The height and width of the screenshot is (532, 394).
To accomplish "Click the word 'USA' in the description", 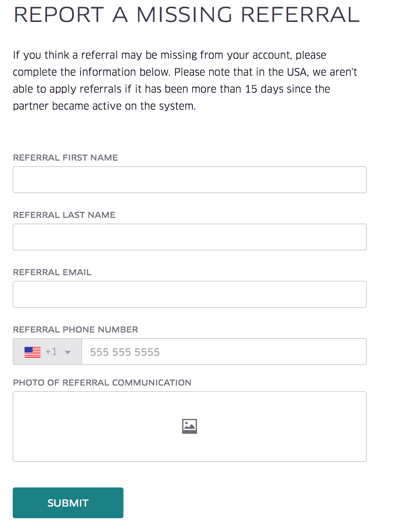I will (297, 72).
